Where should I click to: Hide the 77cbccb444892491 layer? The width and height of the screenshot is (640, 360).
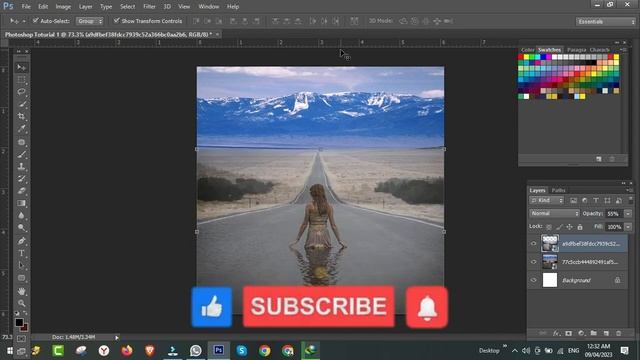(x=533, y=262)
